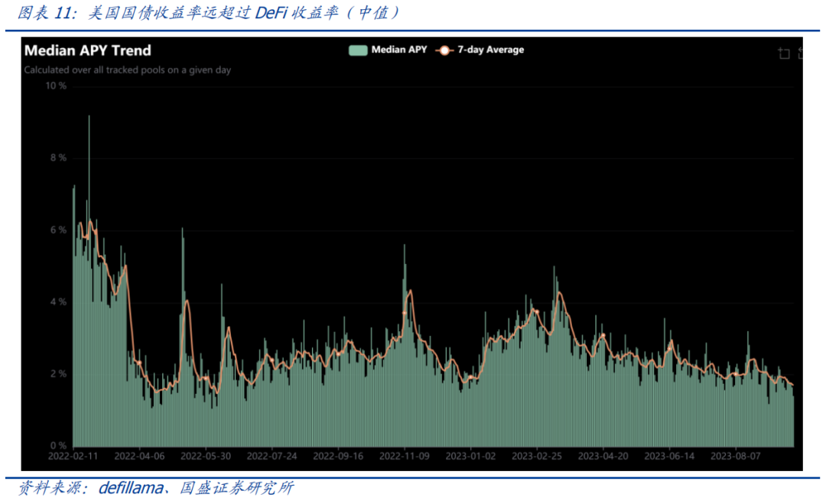Toggle the Median APY legend label

[x=398, y=50]
